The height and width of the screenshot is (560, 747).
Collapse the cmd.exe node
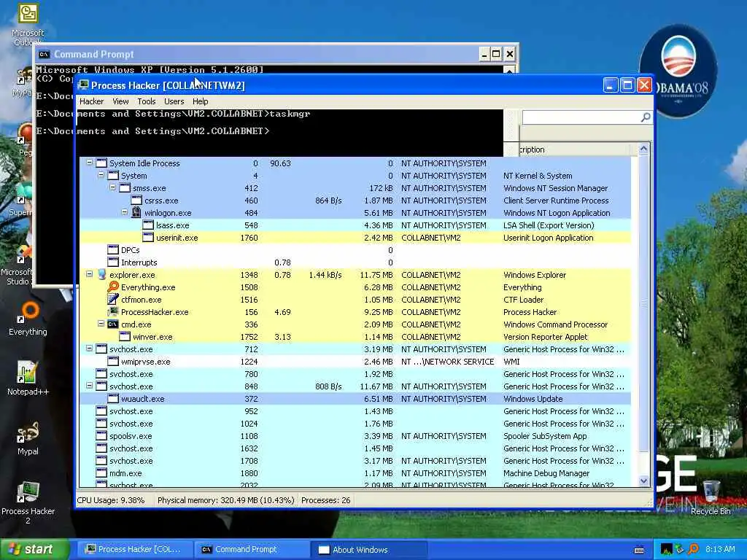(x=101, y=324)
